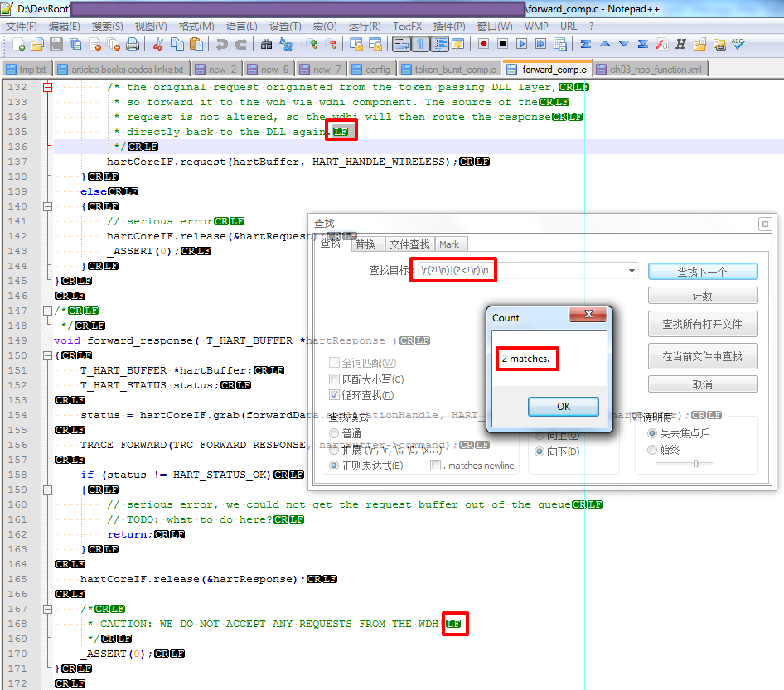Adjust the 透明度 transparency slider
The image size is (784, 690).
pos(696,464)
